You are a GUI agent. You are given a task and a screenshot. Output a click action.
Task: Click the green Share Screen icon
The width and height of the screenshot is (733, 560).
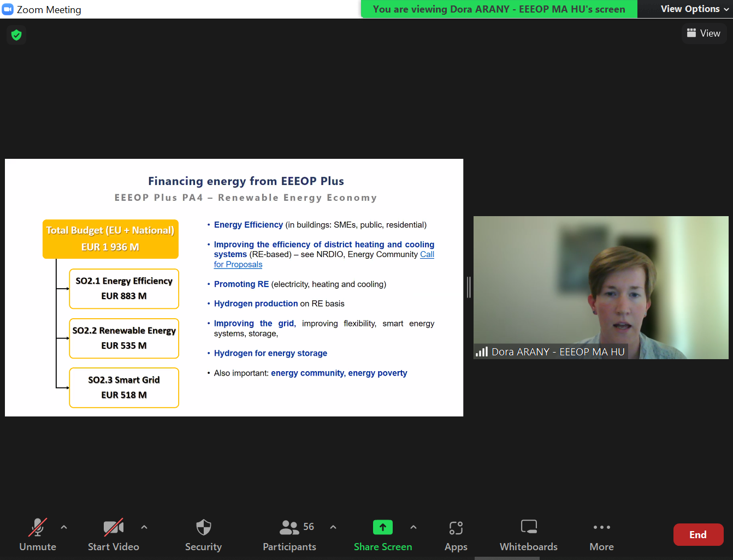coord(382,527)
